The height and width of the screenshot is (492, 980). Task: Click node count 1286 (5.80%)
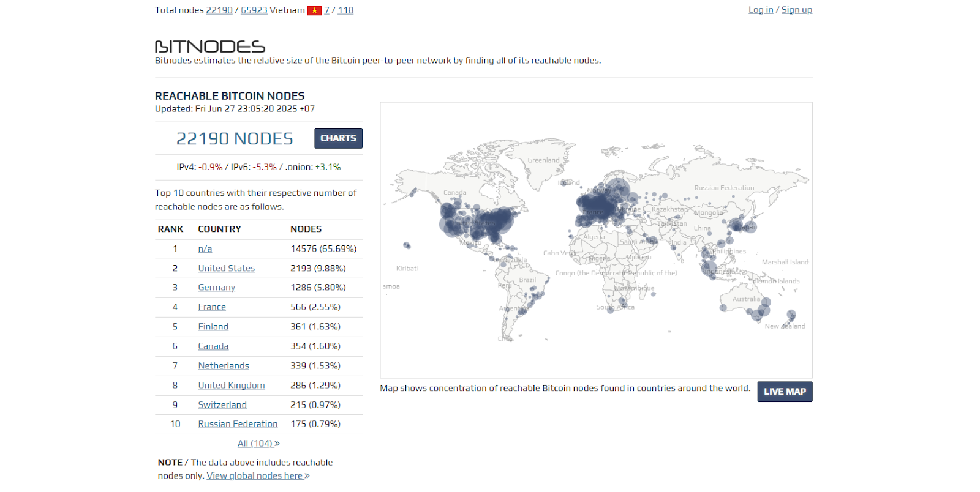(x=318, y=288)
